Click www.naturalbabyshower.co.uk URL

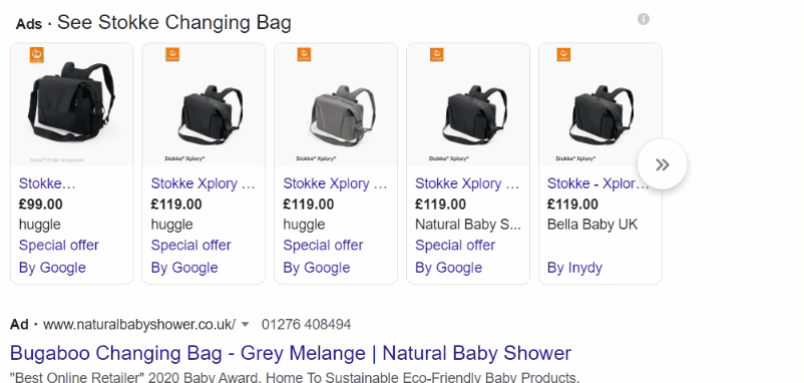[x=139, y=325]
